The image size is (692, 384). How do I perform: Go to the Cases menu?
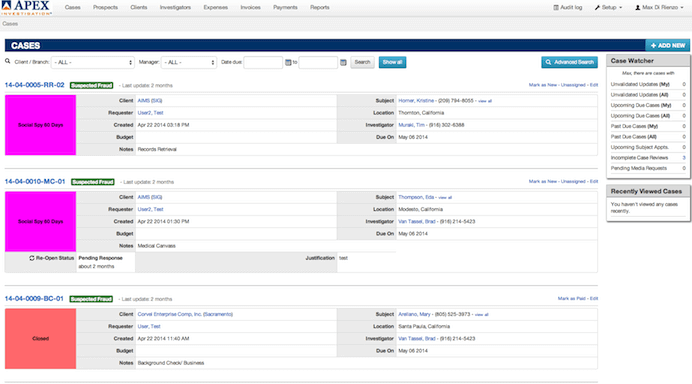72,8
